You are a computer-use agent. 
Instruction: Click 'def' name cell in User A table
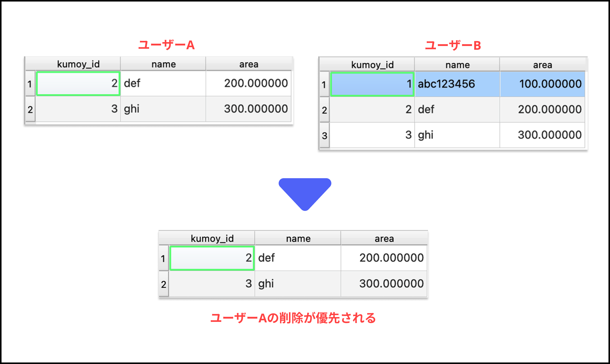163,84
